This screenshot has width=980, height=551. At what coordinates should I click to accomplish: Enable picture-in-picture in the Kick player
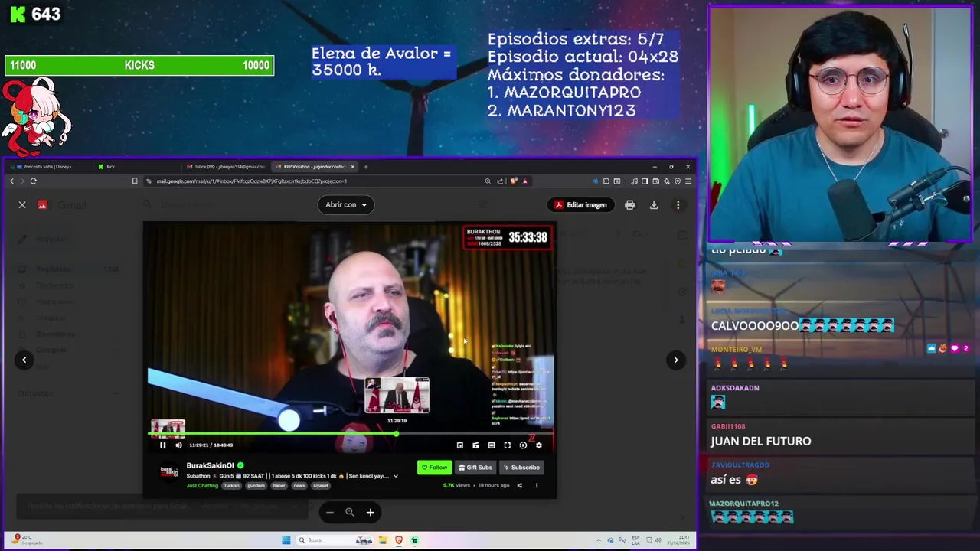(x=459, y=445)
